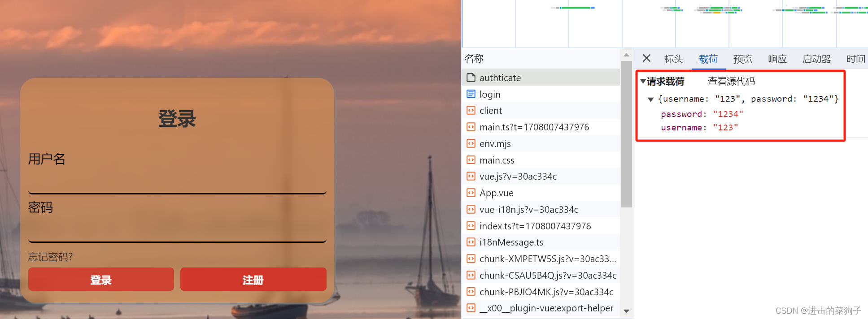Click the password: "1234" payload row
868x319 pixels.
click(702, 114)
